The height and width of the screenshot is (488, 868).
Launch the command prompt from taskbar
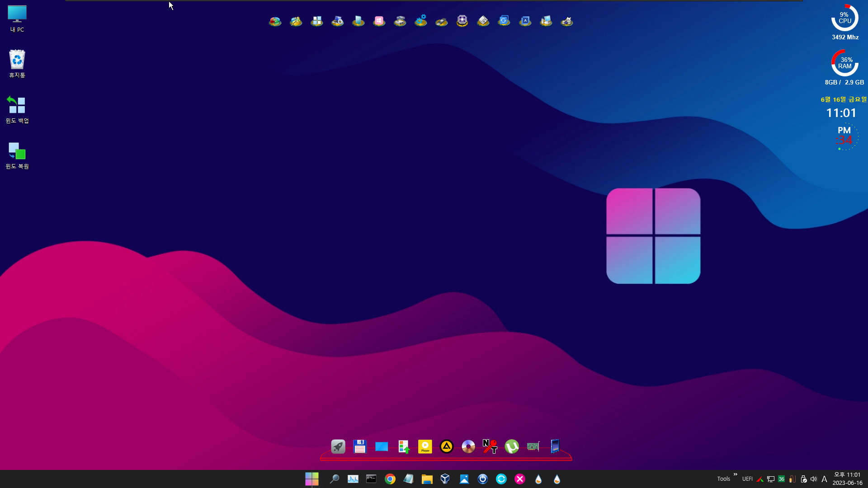click(371, 479)
